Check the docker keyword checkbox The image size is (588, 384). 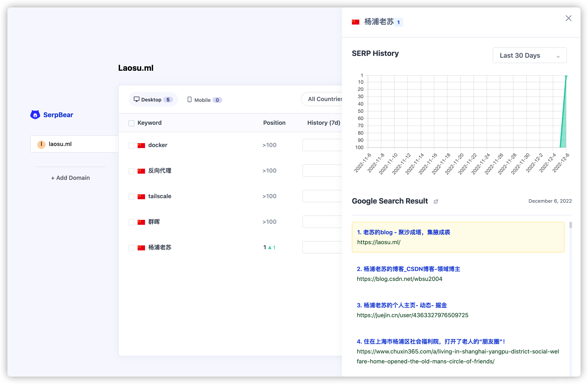pyautogui.click(x=131, y=145)
